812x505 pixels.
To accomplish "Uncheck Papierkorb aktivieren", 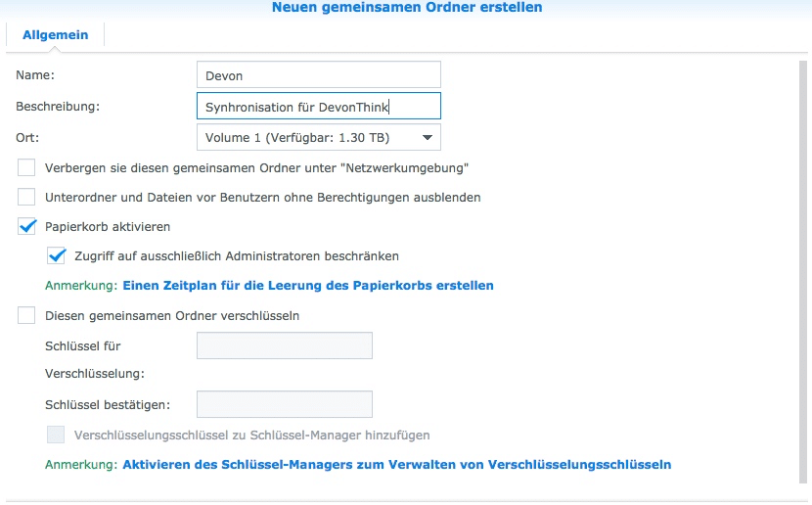I will pyautogui.click(x=26, y=227).
